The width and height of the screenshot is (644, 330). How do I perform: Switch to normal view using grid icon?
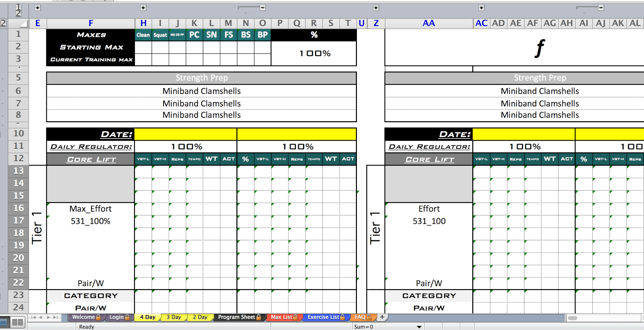click(x=3, y=322)
